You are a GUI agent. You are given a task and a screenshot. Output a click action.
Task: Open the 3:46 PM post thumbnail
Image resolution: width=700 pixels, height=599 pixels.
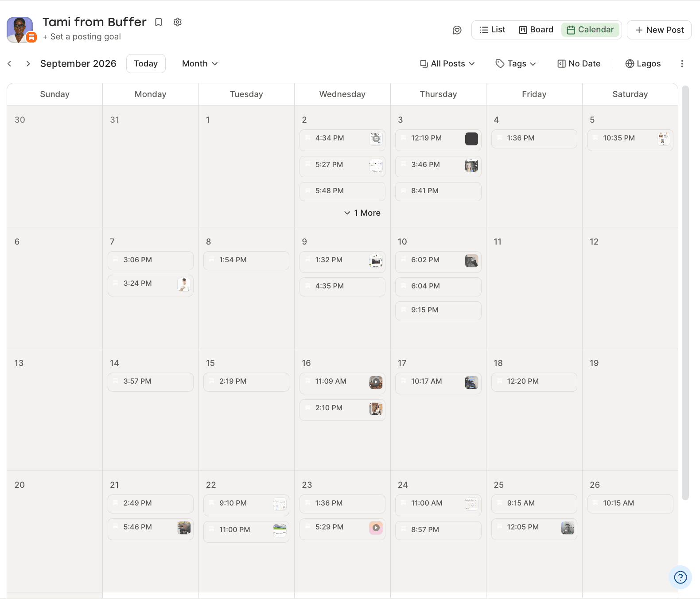(471, 165)
